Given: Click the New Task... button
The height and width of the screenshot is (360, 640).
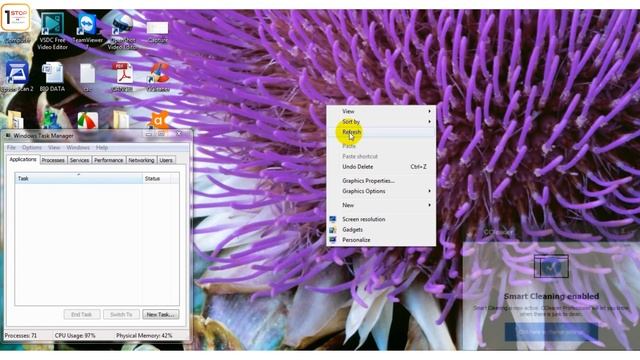Looking at the screenshot, I should click(x=160, y=314).
